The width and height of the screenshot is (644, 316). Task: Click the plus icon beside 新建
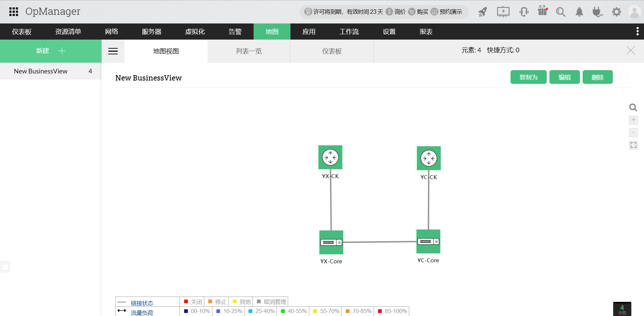click(x=62, y=51)
